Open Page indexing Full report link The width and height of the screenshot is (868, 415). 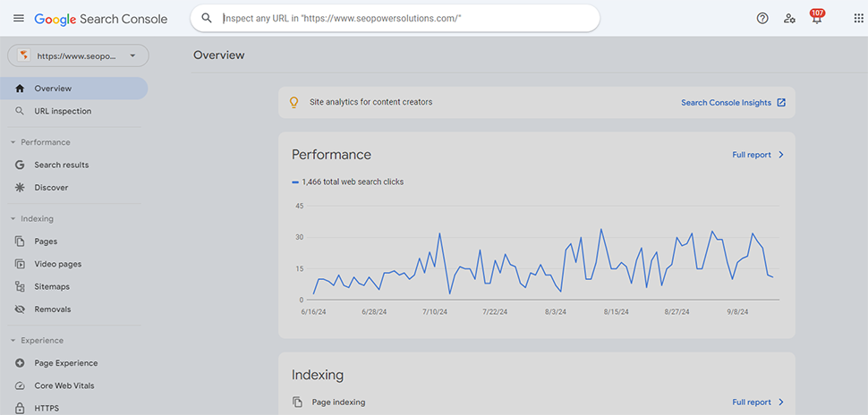[751, 402]
